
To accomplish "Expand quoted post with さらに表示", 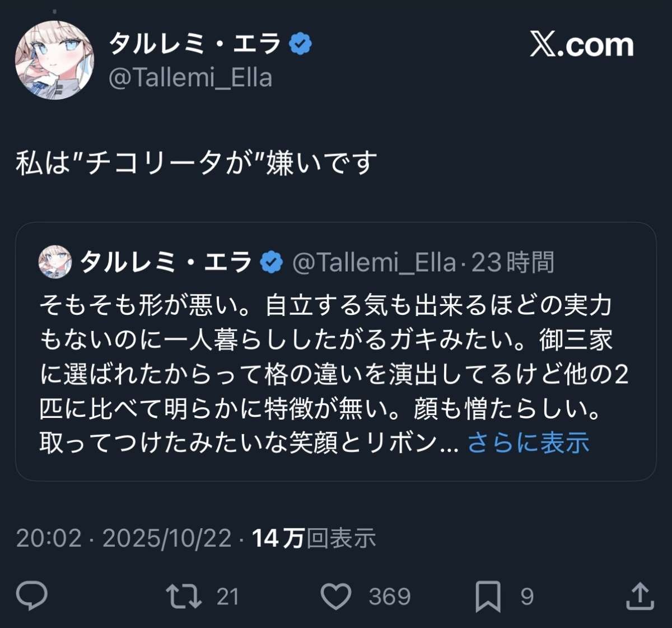I will 528,443.
